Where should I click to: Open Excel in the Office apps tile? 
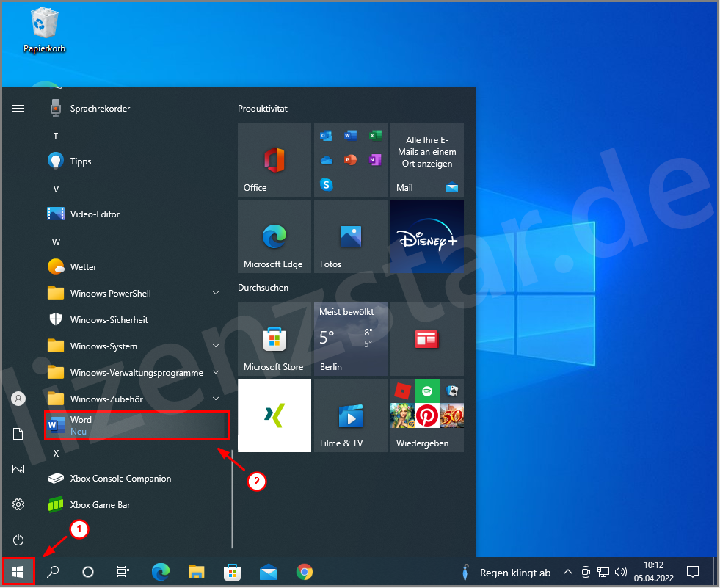pos(375,136)
